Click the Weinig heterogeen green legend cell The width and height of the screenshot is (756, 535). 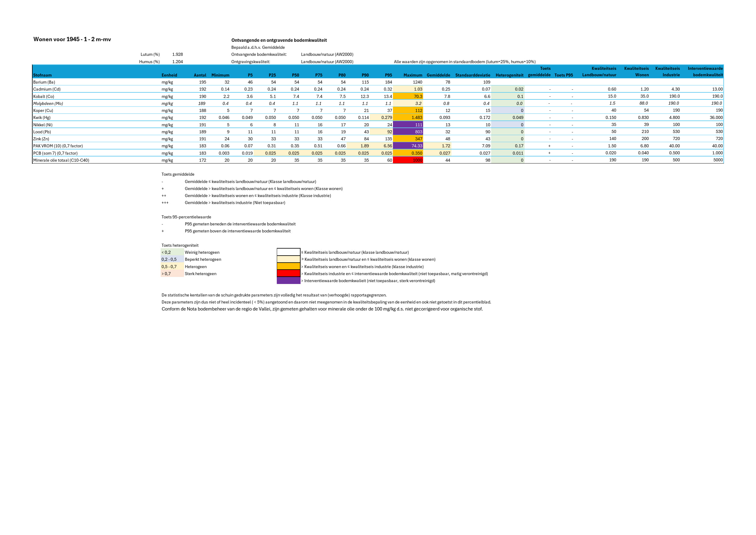tap(172, 252)
